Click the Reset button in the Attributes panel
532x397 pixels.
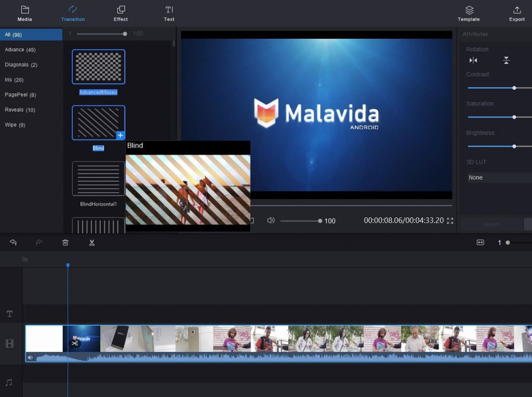tap(490, 224)
